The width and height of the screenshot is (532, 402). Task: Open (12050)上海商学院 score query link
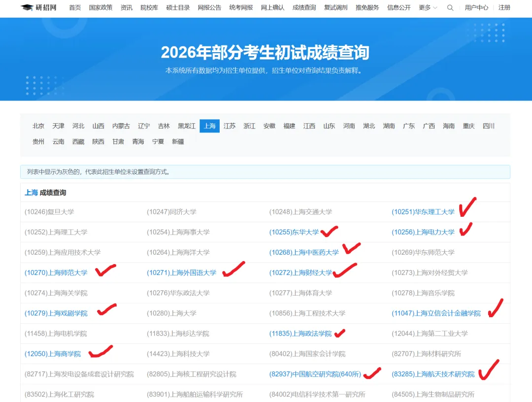coord(53,354)
